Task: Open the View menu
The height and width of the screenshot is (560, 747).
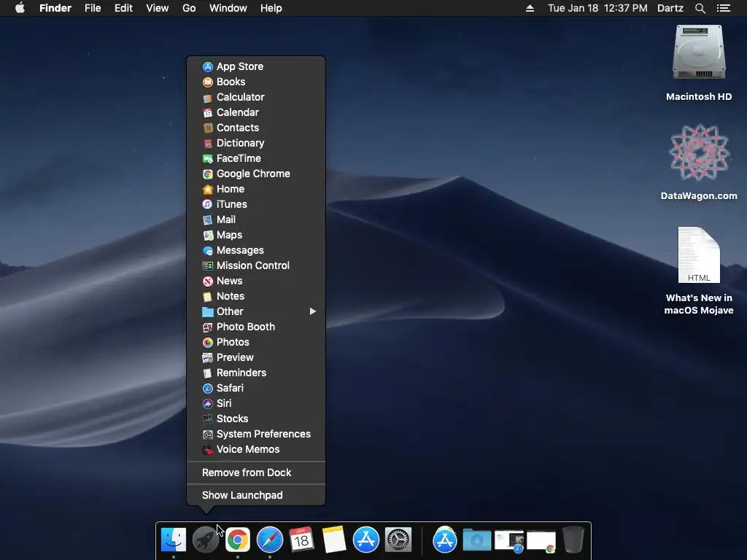Action: (x=158, y=8)
